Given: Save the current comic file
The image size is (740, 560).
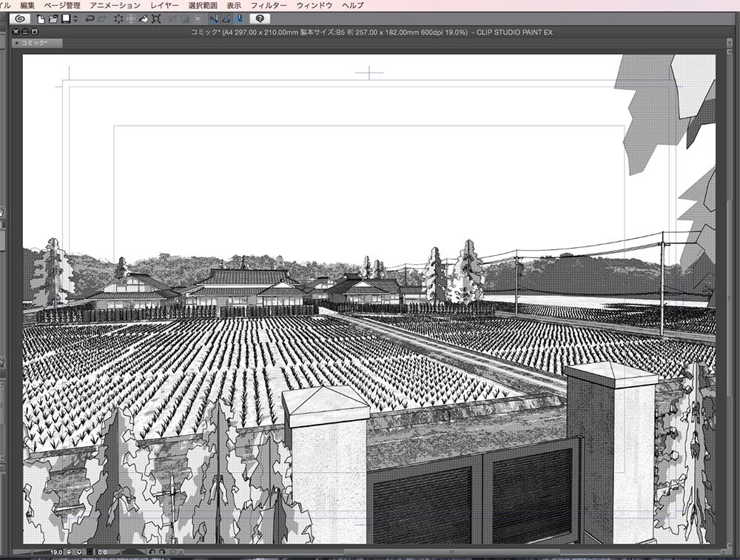Looking at the screenshot, I should (66, 19).
